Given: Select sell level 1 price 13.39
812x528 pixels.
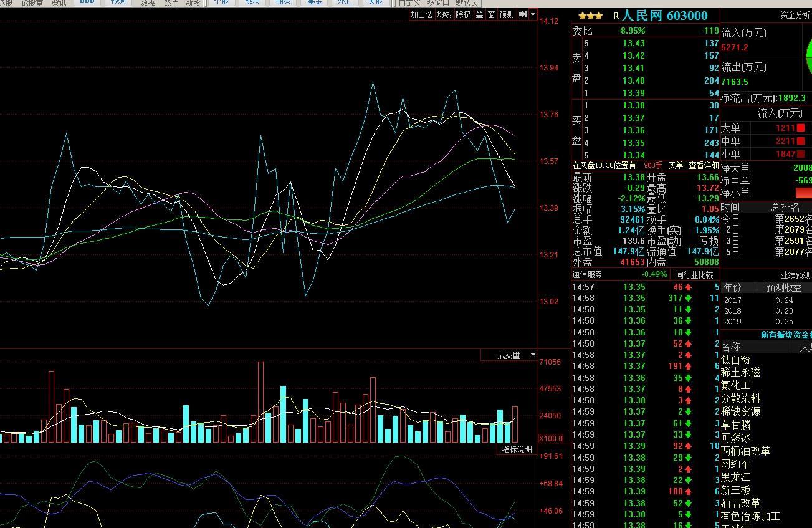Looking at the screenshot, I should [633, 93].
